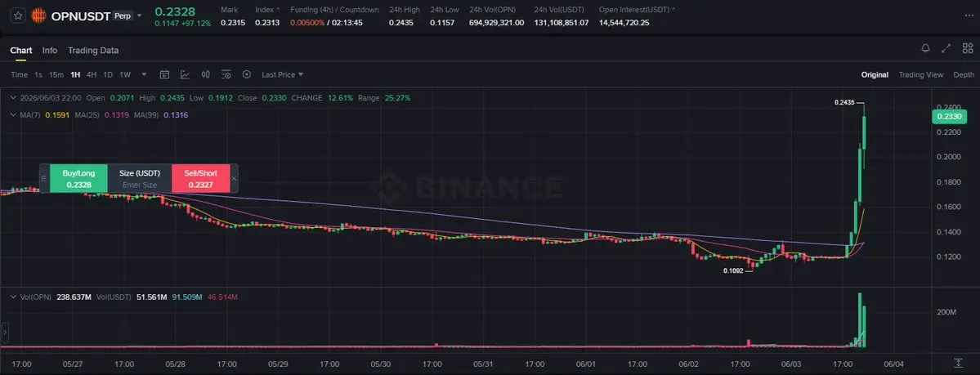This screenshot has width=980, height=375.
Task: Open technical indicators chart icon
Action: point(185,74)
